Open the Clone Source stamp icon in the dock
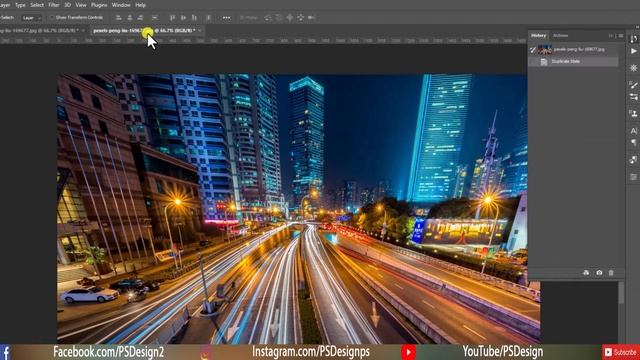Screen dimensions: 640x360 click(x=633, y=113)
